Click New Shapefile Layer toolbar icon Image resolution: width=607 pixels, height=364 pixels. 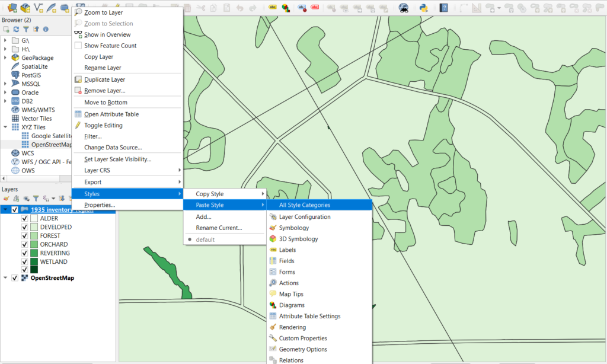(39, 7)
